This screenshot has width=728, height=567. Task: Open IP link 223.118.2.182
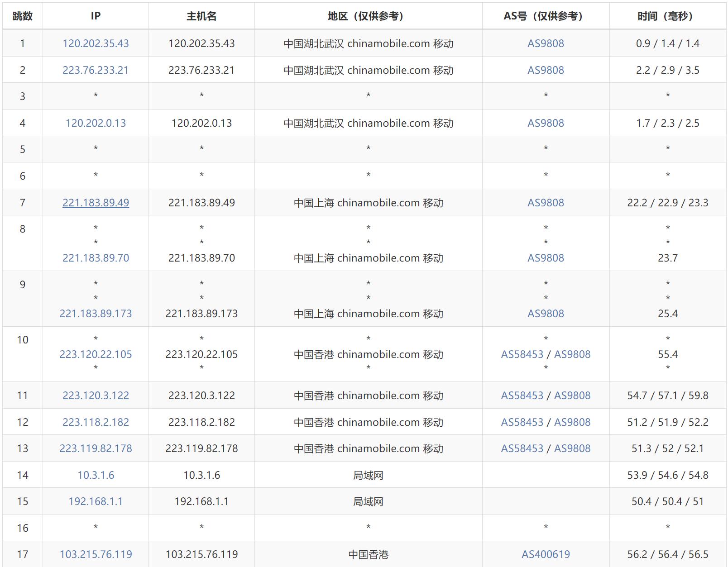coord(96,422)
